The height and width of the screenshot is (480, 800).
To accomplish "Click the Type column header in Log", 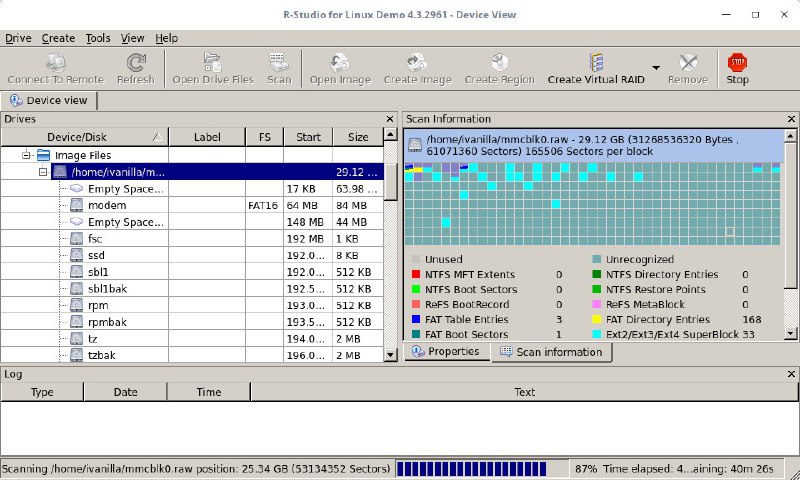I will 42,392.
